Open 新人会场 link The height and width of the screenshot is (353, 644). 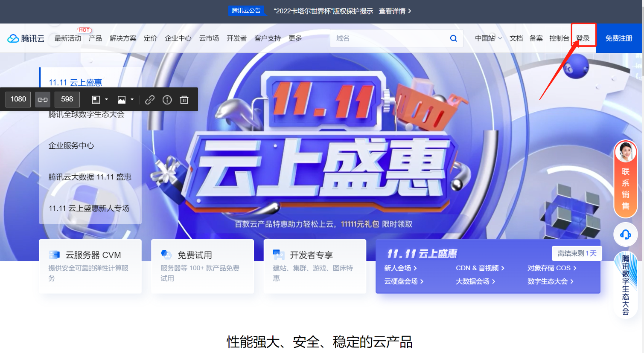pyautogui.click(x=400, y=268)
